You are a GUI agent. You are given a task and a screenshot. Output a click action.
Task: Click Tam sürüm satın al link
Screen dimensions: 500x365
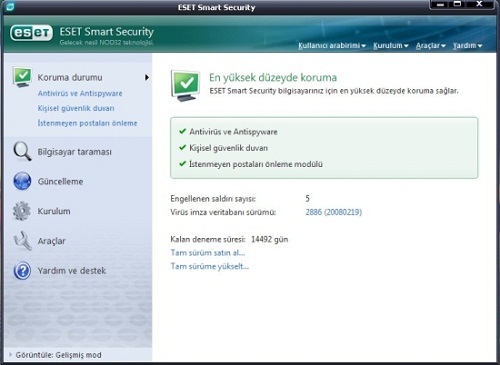tap(208, 253)
